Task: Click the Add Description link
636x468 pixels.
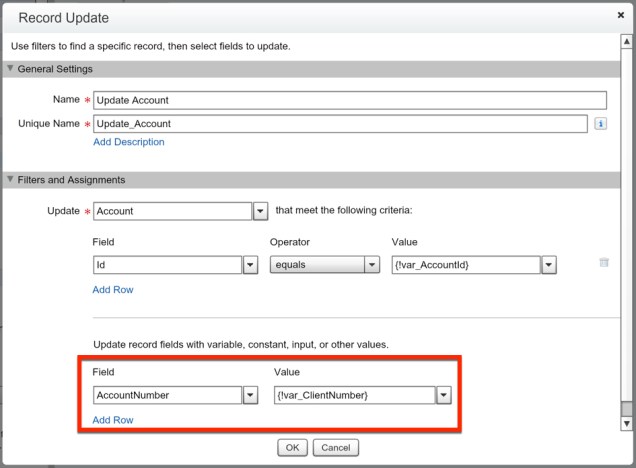Action: pos(128,142)
